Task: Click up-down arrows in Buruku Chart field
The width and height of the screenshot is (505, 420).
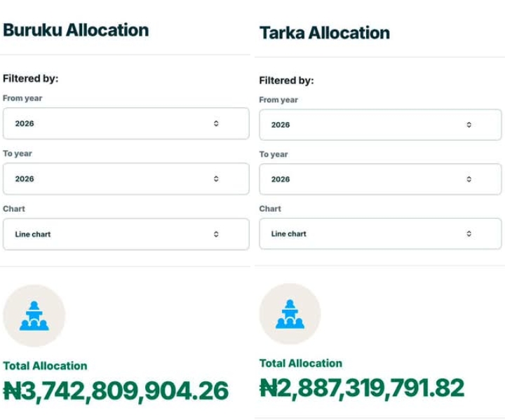Action: [216, 234]
